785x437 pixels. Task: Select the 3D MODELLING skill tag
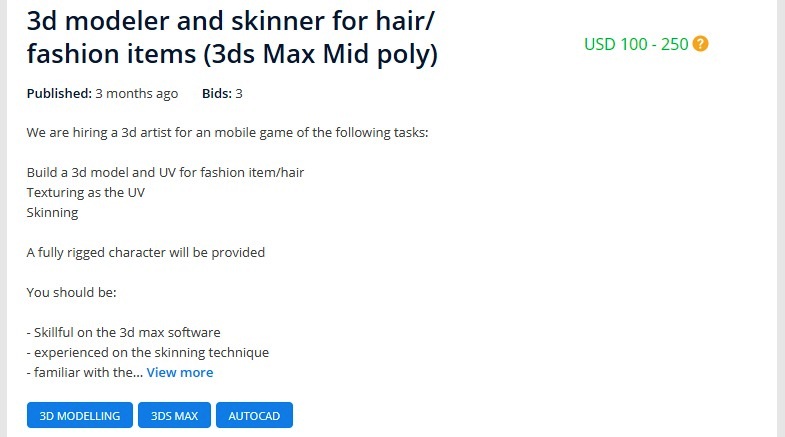[80, 415]
